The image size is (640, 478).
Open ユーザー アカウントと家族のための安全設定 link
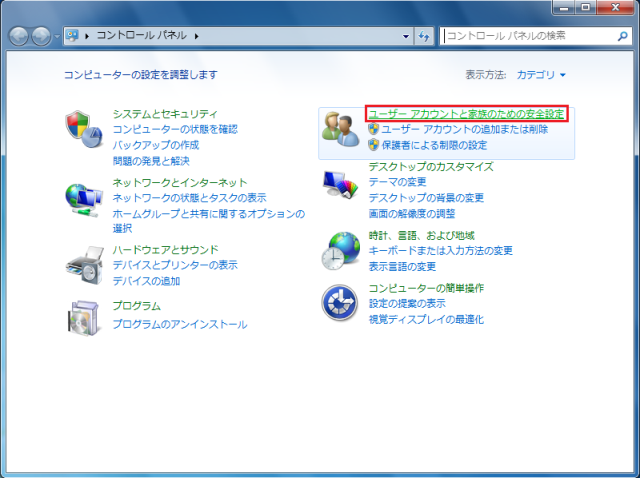pyautogui.click(x=467, y=114)
